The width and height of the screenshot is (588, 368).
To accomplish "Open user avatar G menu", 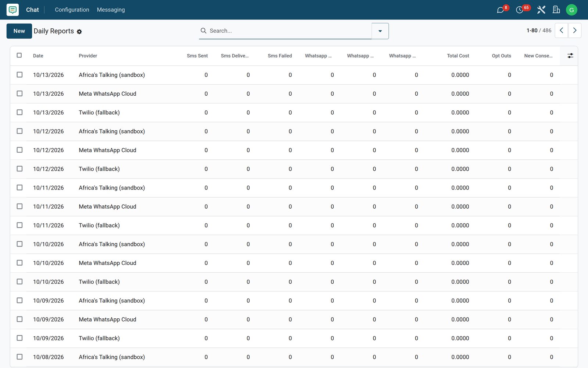I will click(x=571, y=10).
